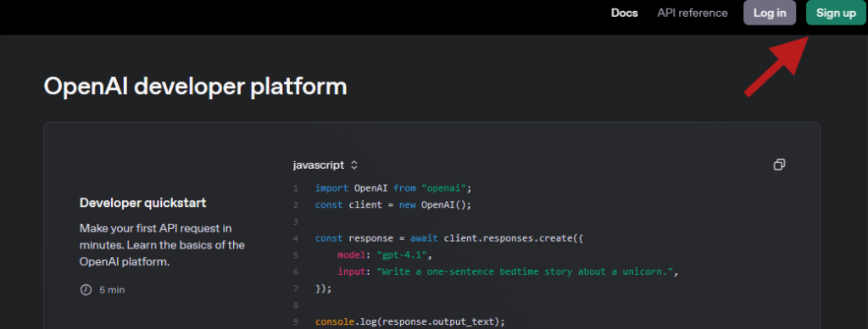Click the 'model: "gpt-4.1"' code line
The height and width of the screenshot is (329, 868).
click(x=384, y=255)
